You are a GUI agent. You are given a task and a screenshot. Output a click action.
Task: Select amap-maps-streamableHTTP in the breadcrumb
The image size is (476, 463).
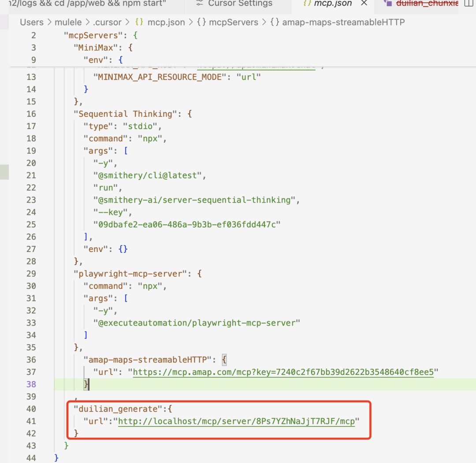tap(343, 22)
